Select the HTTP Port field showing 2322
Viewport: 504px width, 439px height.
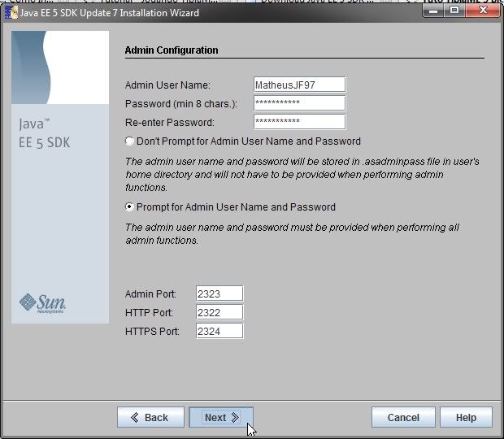tap(219, 312)
